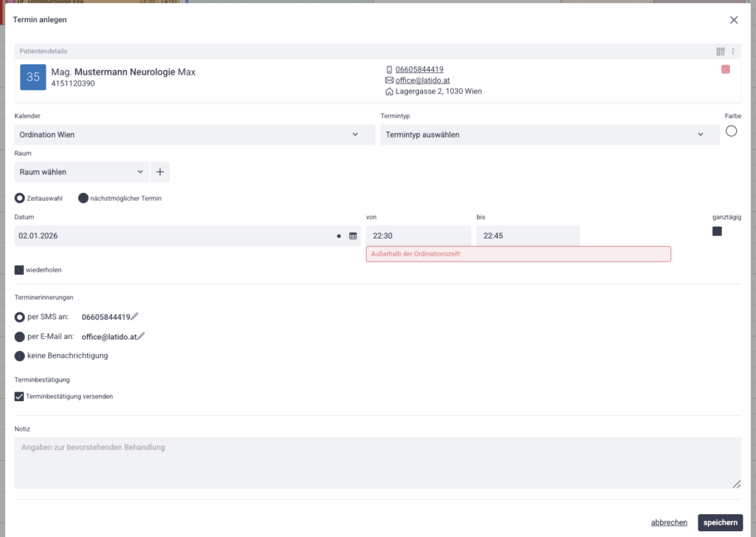
Task: Open the calendar date picker icon
Action: [353, 236]
